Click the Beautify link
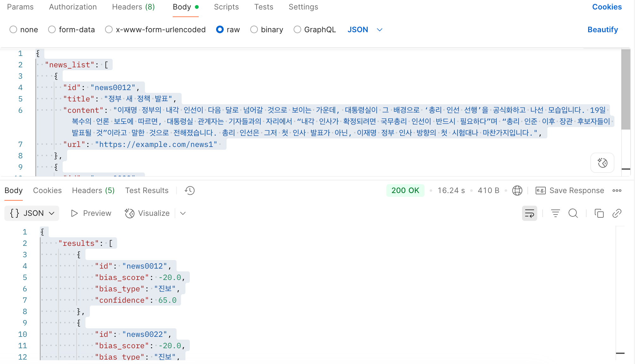 (x=602, y=30)
